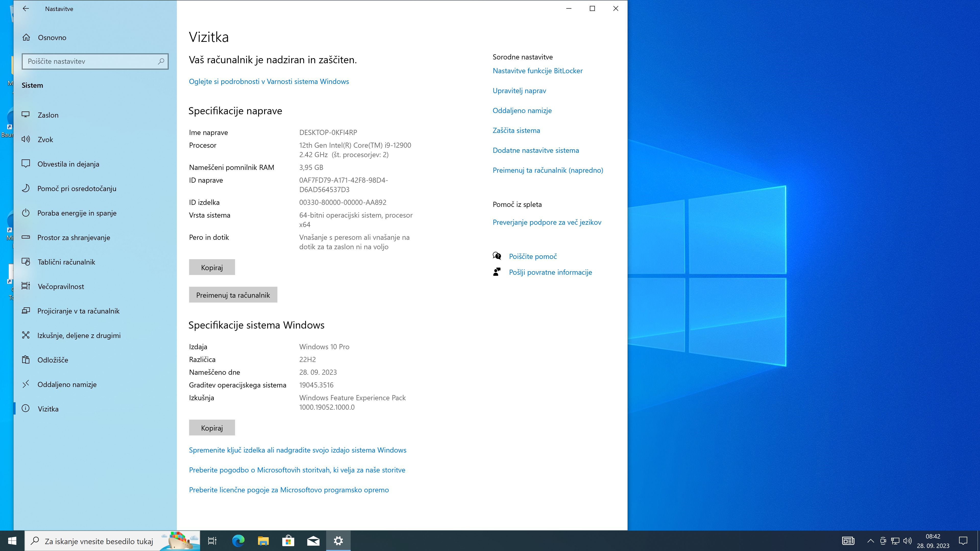Open Microsoft services agreement link
Screen dimensions: 980x551
[297, 470]
